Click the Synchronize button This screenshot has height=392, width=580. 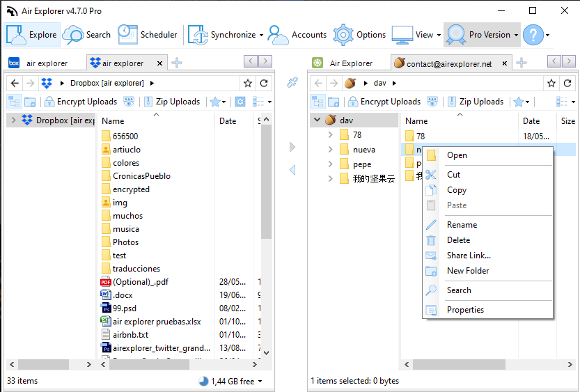[x=221, y=35]
